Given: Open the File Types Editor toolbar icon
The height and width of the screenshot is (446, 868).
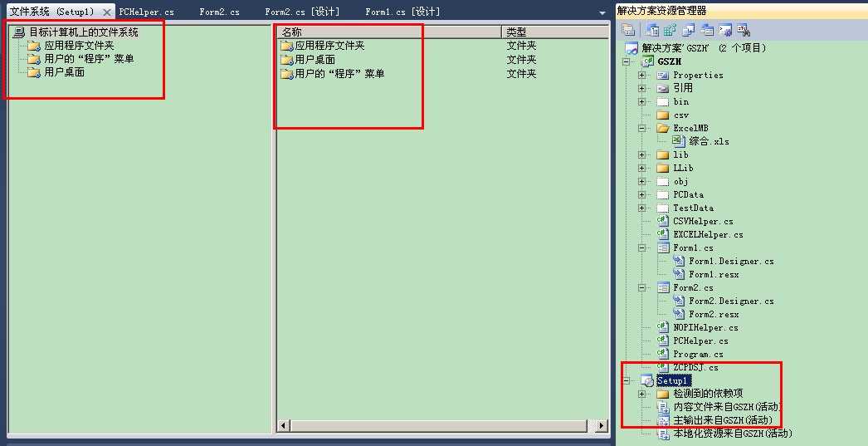Looking at the screenshot, I should (x=689, y=30).
